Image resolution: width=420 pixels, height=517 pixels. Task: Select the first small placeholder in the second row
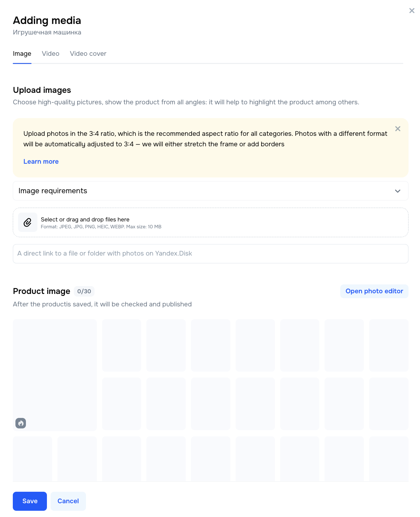pos(121,404)
